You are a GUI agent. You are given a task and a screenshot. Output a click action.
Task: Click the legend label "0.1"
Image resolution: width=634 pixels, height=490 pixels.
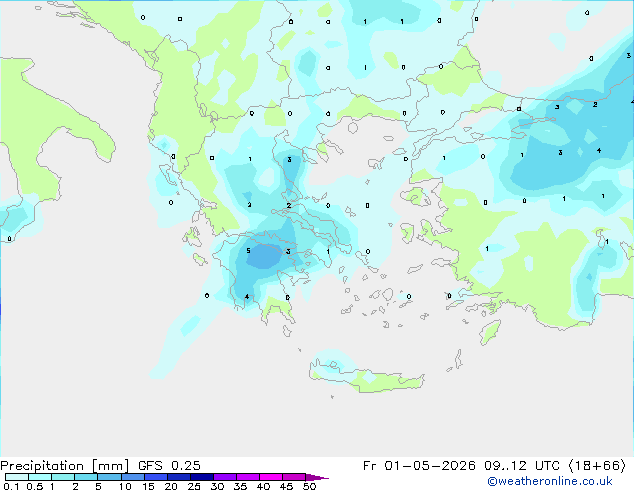click(x=9, y=486)
